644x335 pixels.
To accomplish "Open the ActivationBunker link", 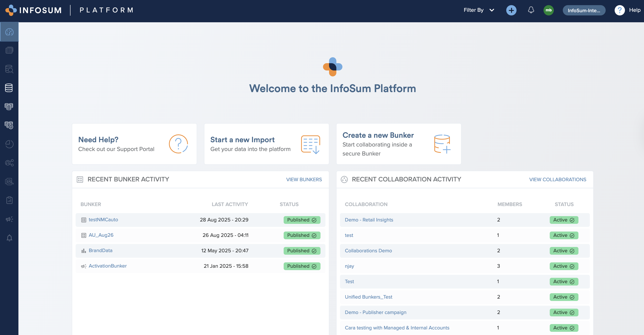I will [x=108, y=266].
